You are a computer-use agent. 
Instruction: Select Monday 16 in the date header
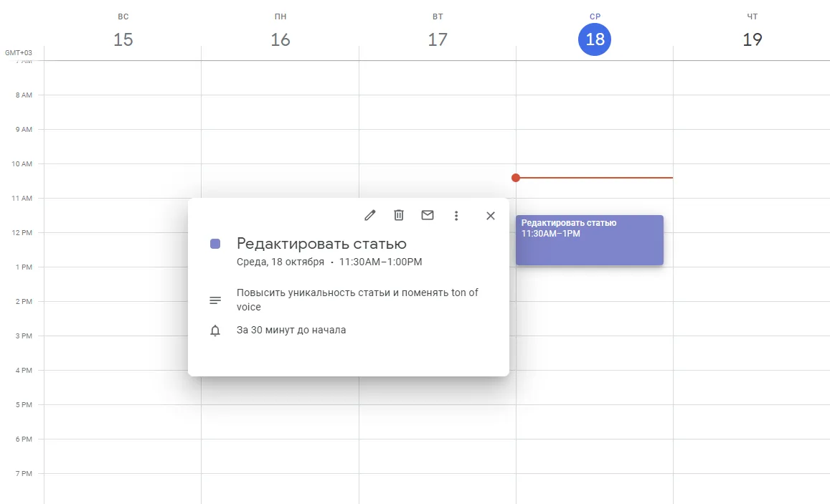[x=280, y=40]
